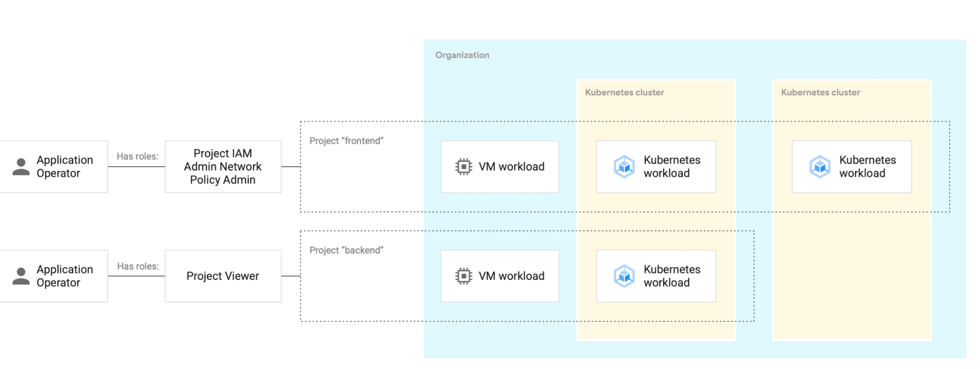Click the "VM workload" text in the backend project
Screen dimensions: 980x369
(x=511, y=276)
